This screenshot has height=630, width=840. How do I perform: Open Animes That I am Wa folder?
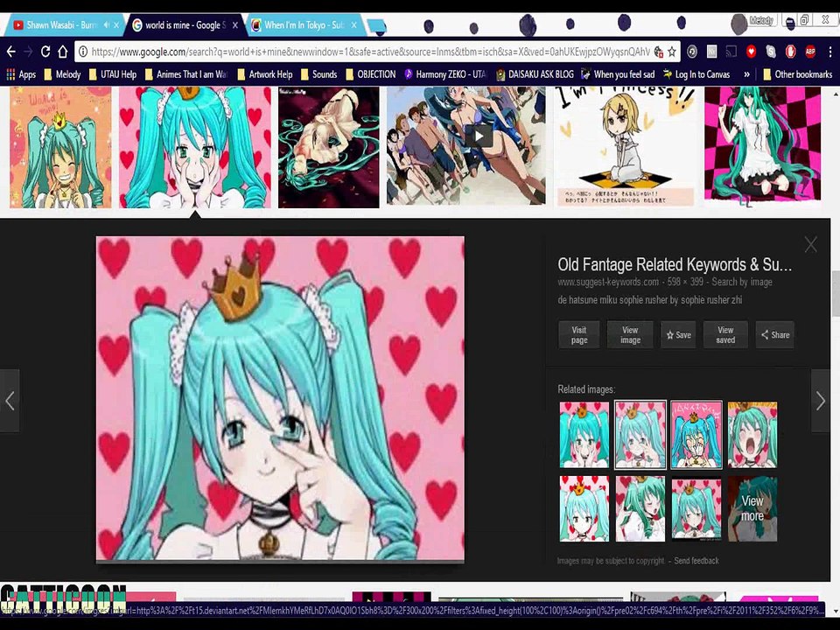click(186, 74)
